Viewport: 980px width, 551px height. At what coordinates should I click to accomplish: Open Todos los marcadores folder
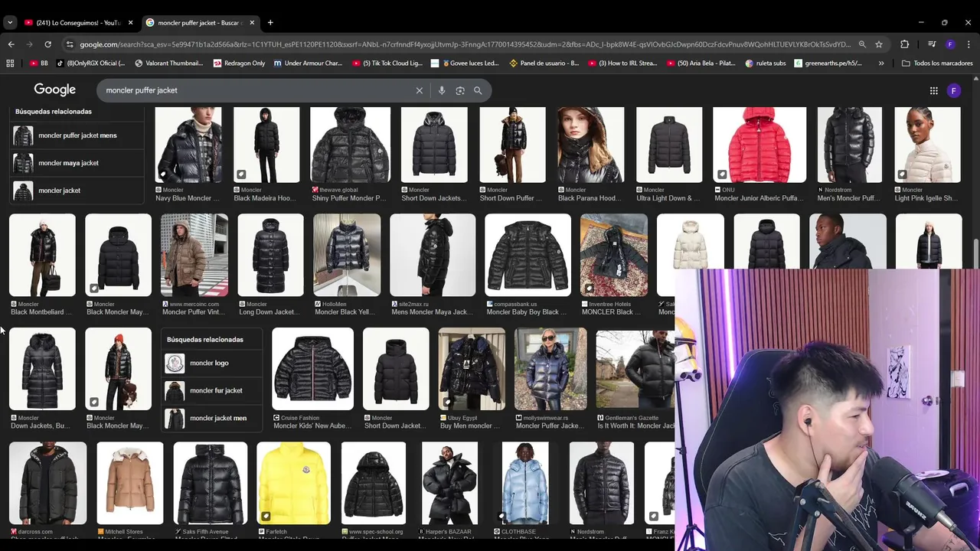pos(937,64)
